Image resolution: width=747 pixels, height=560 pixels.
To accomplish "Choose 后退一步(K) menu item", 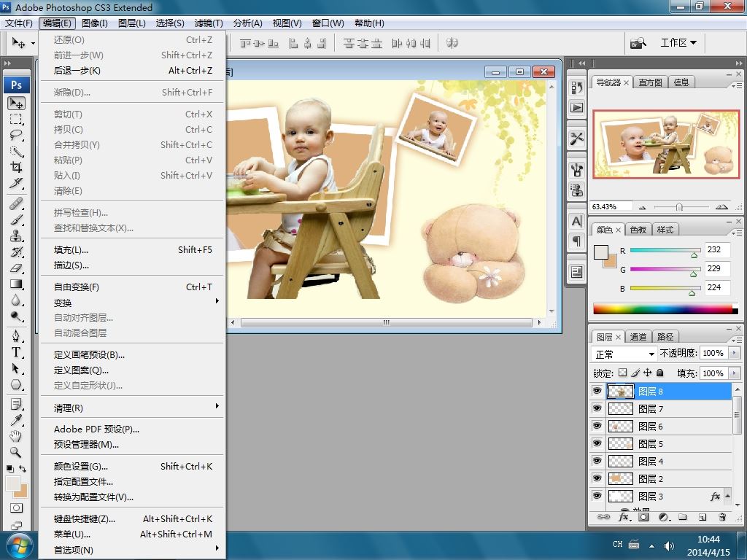I will point(133,71).
